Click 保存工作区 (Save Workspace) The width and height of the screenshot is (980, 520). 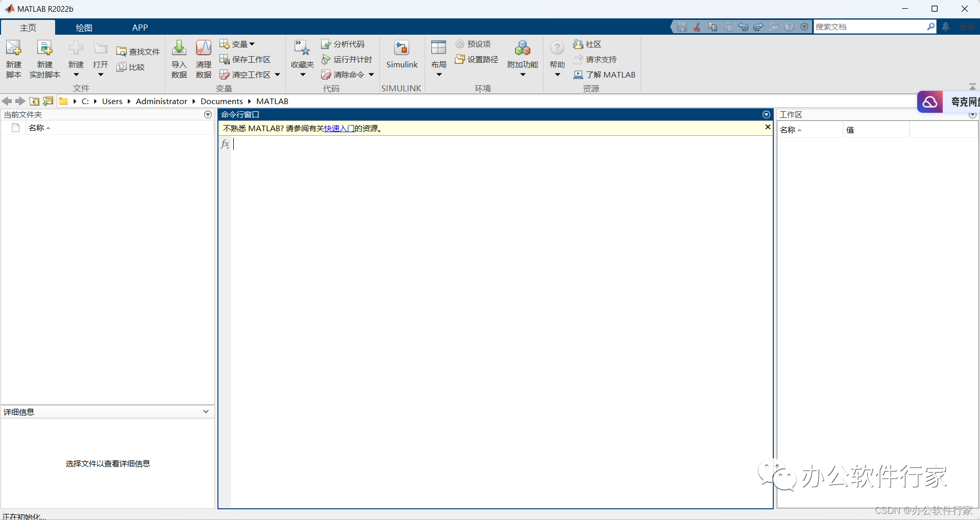[x=245, y=59]
